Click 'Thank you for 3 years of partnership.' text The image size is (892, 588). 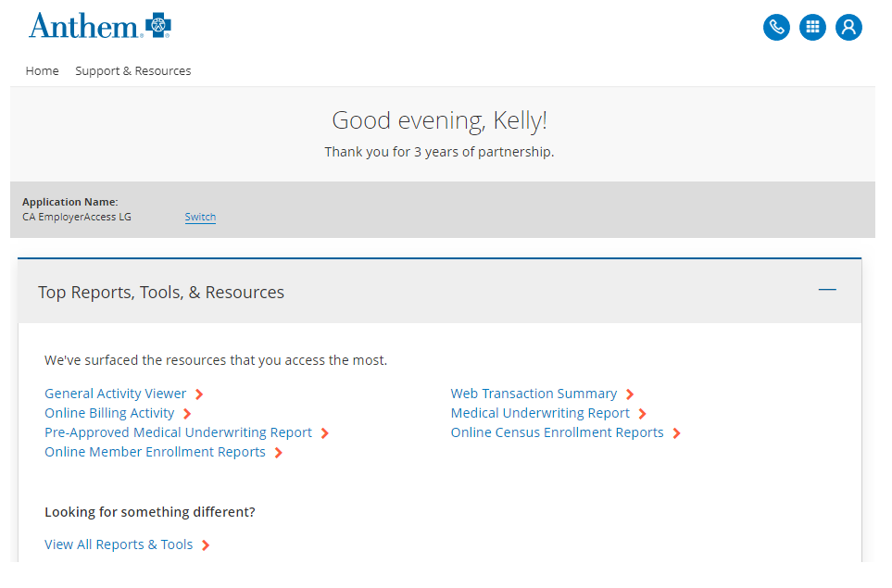coord(439,152)
